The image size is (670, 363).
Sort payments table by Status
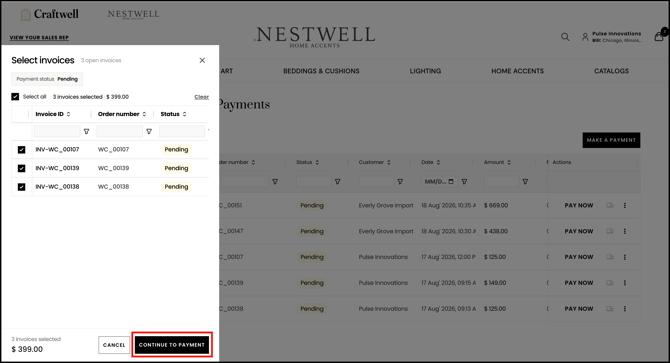click(317, 162)
